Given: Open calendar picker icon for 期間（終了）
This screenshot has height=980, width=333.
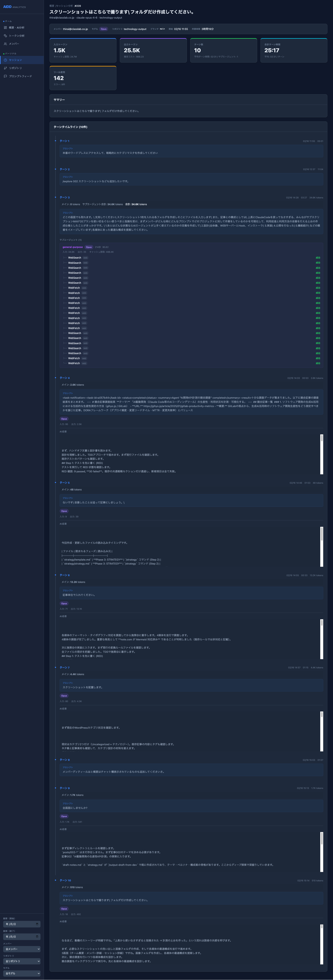Looking at the screenshot, I should pyautogui.click(x=37, y=937).
